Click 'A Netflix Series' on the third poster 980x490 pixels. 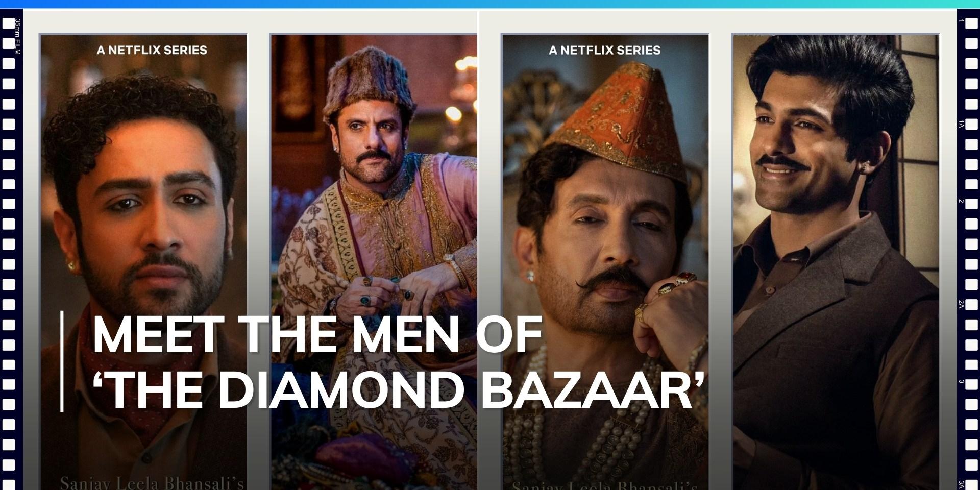[604, 50]
